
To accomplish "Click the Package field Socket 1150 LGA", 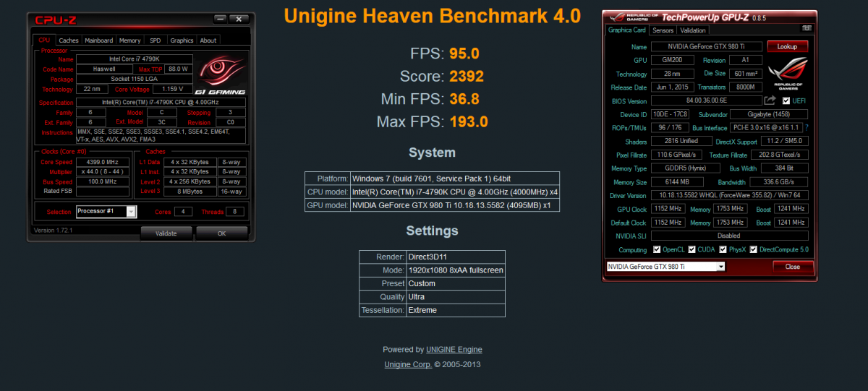I will tap(135, 79).
